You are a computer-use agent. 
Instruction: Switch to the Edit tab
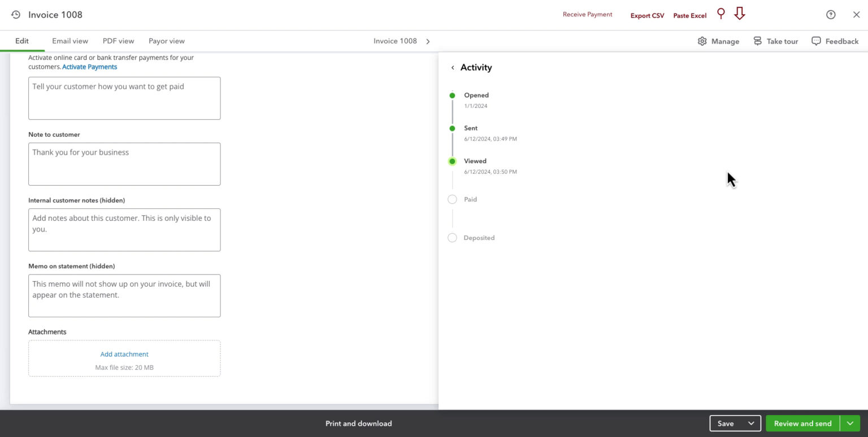point(22,41)
